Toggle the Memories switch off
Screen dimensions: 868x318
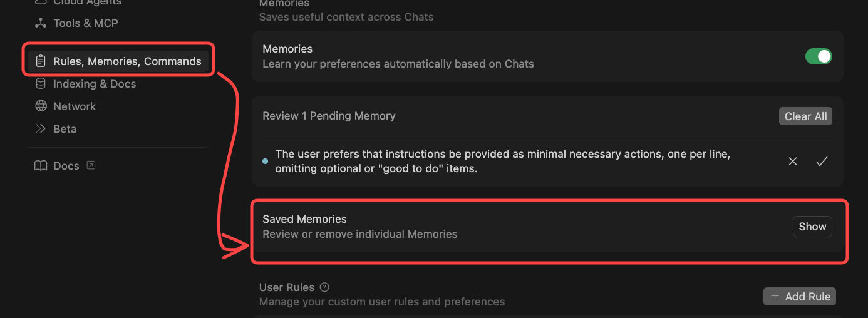coord(819,56)
